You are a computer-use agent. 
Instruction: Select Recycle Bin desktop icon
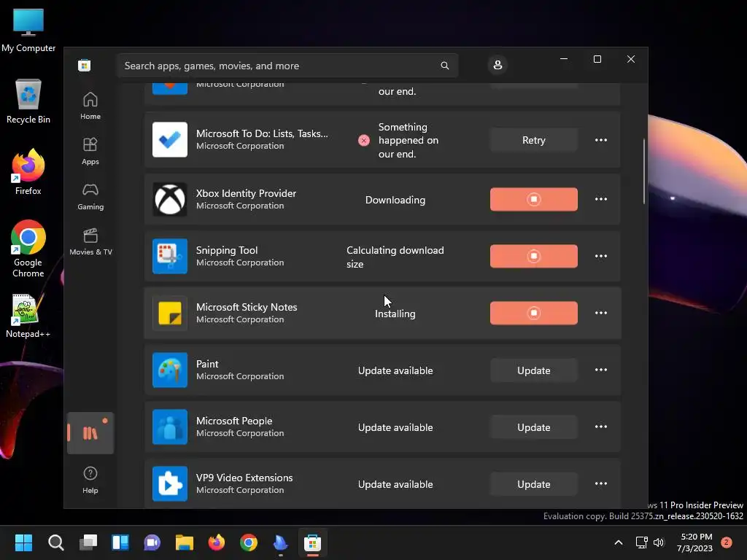(28, 101)
